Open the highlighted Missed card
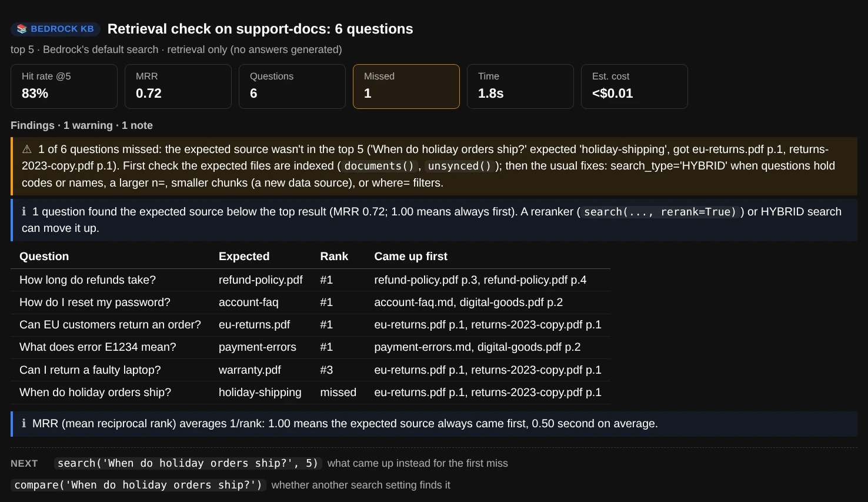The height and width of the screenshot is (502, 868). click(x=406, y=87)
